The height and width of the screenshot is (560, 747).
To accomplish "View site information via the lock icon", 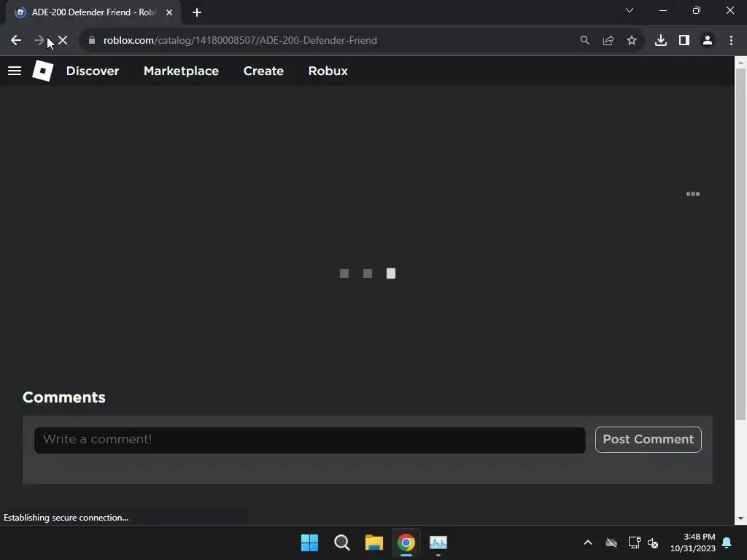I will pyautogui.click(x=92, y=41).
